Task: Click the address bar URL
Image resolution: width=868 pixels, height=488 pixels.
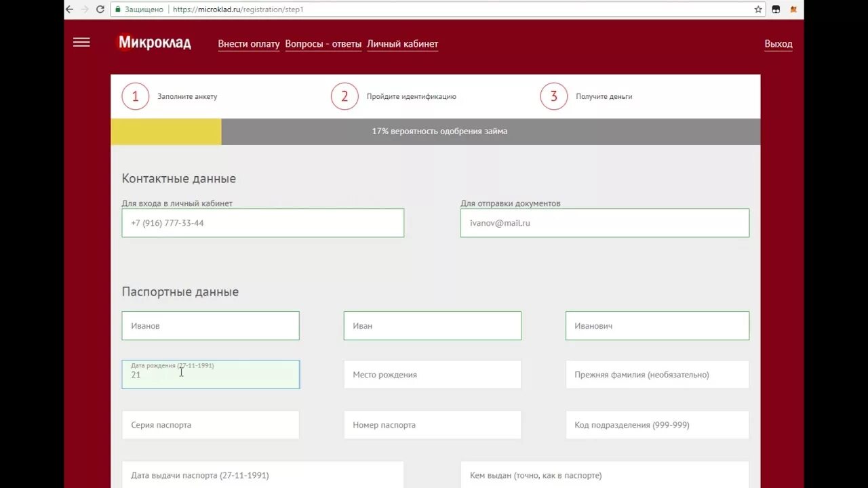Action: pos(238,9)
